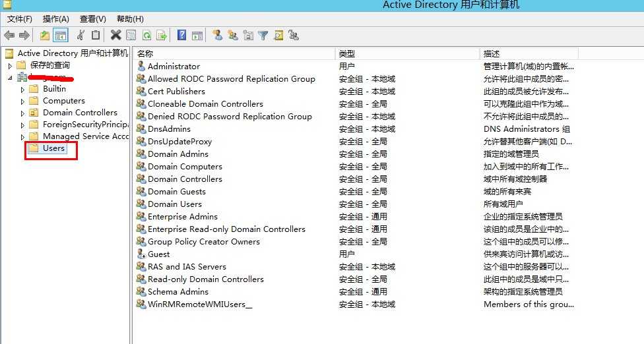Go back using the back arrow
This screenshot has height=344, width=644.
click(9, 36)
